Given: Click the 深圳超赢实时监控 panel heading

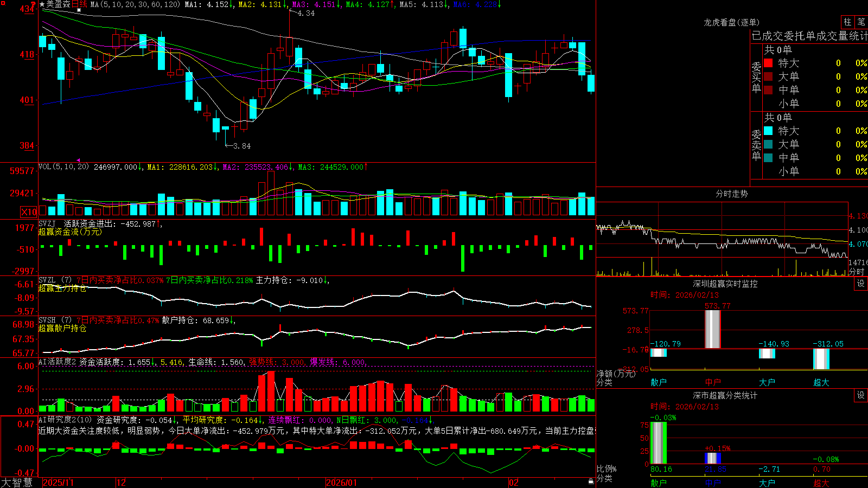Looking at the screenshot, I should 725,284.
